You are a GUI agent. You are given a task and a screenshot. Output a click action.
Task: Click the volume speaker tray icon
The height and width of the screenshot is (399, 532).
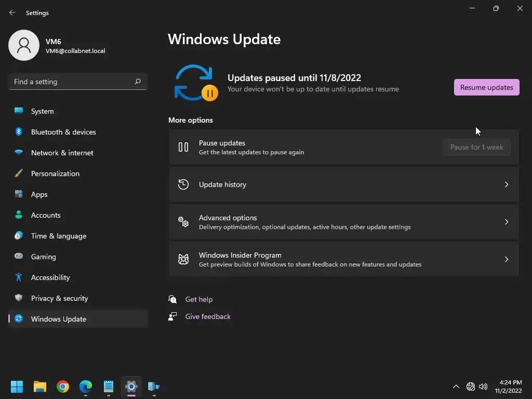pos(483,387)
